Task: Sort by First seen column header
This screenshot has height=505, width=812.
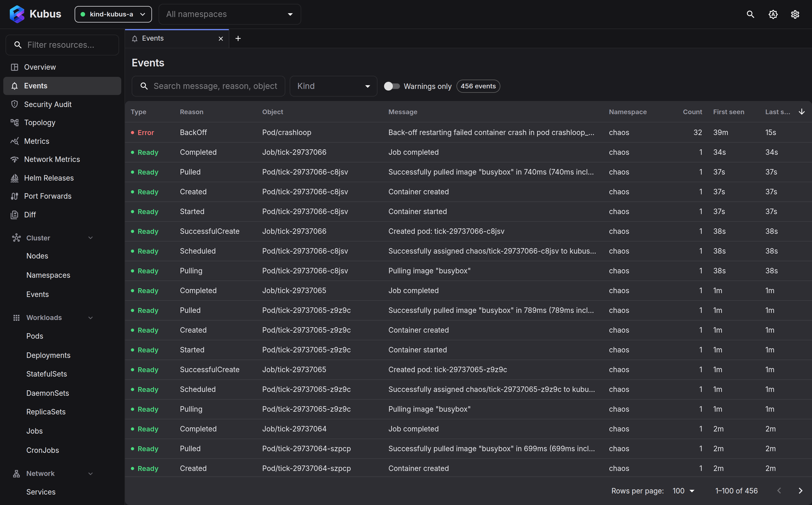Action: click(729, 112)
